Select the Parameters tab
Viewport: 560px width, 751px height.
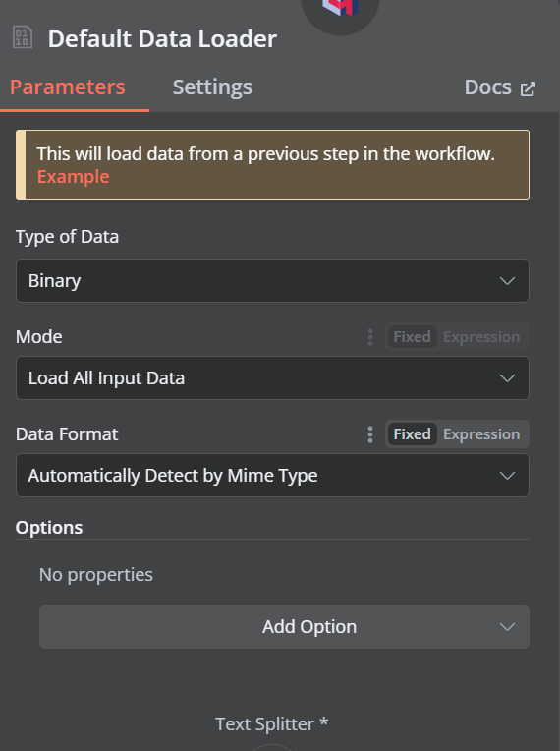tap(68, 87)
